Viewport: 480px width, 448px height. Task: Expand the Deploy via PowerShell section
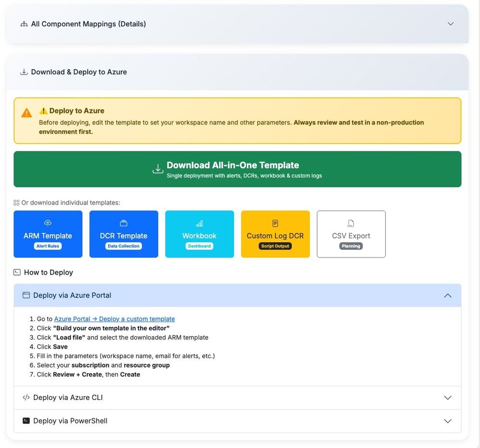(447, 420)
